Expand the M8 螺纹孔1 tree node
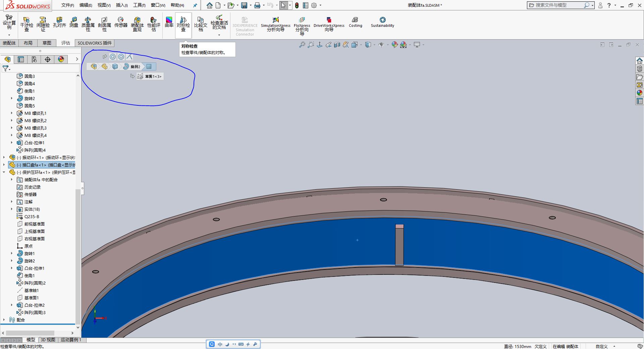Screen dimensions: 644x349 (x=12, y=113)
